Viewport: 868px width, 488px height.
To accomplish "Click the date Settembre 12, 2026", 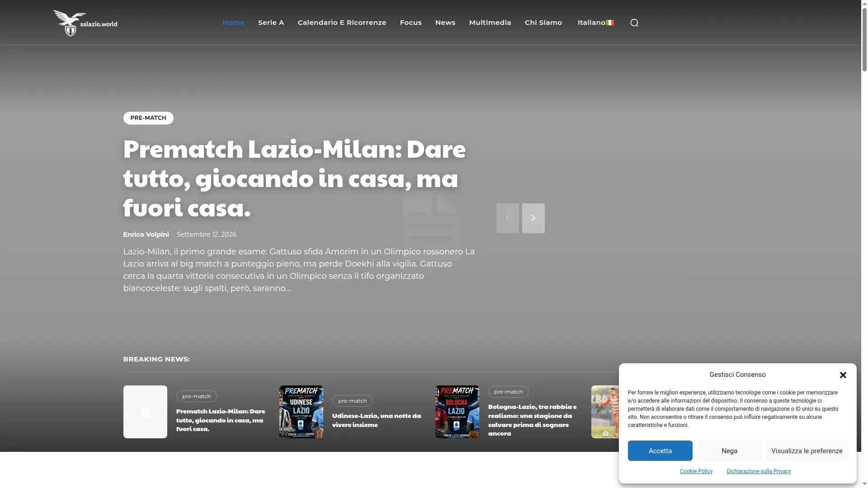I will 207,235.
